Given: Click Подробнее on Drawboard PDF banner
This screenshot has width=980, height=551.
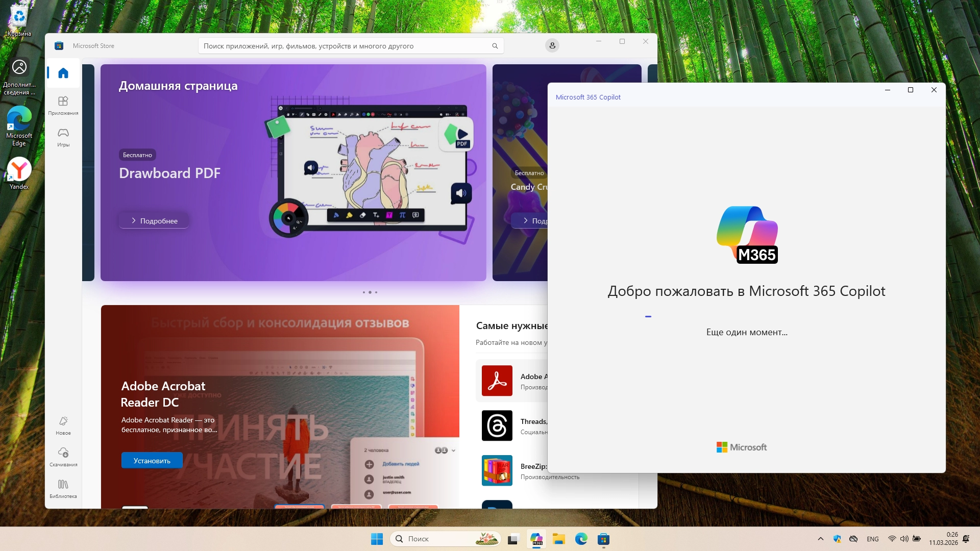Looking at the screenshot, I should (154, 221).
